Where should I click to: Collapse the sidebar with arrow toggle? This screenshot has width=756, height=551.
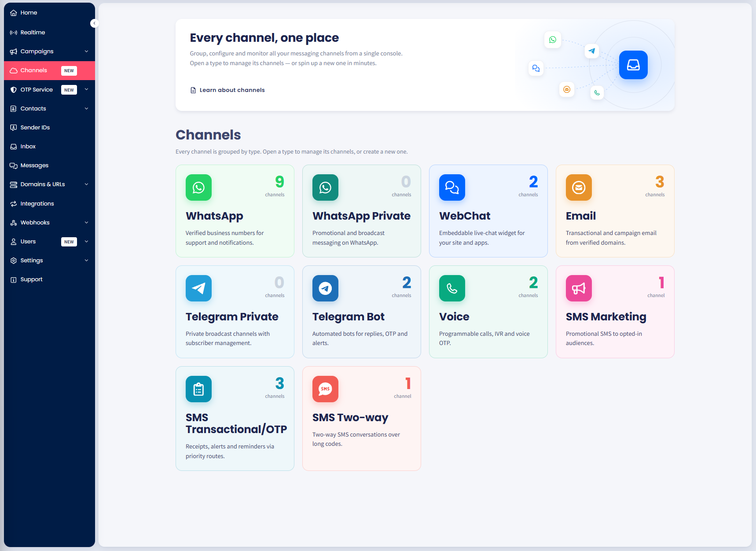tap(94, 23)
